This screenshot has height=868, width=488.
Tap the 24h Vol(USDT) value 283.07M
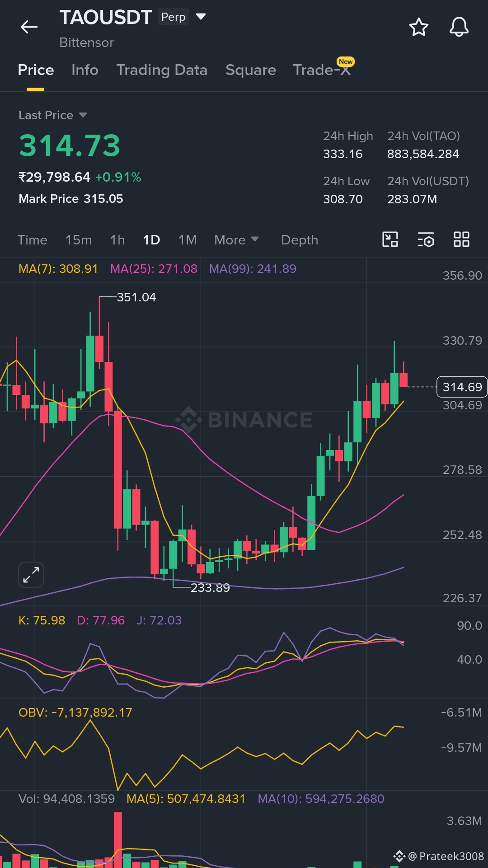click(412, 199)
